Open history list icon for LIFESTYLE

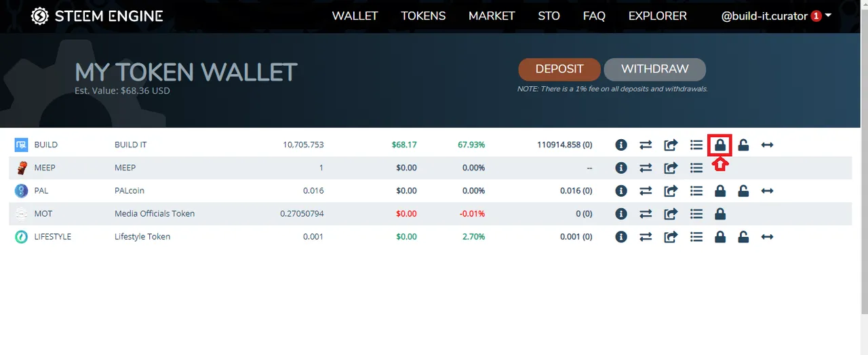point(696,237)
